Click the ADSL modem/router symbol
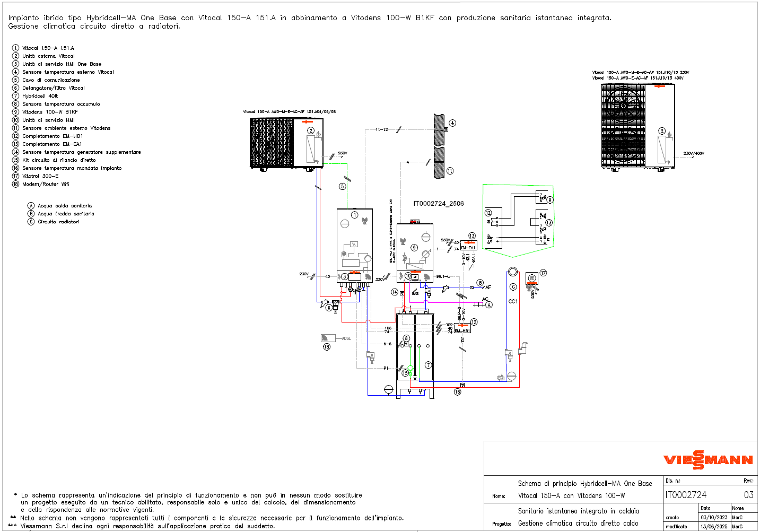 (x=328, y=338)
